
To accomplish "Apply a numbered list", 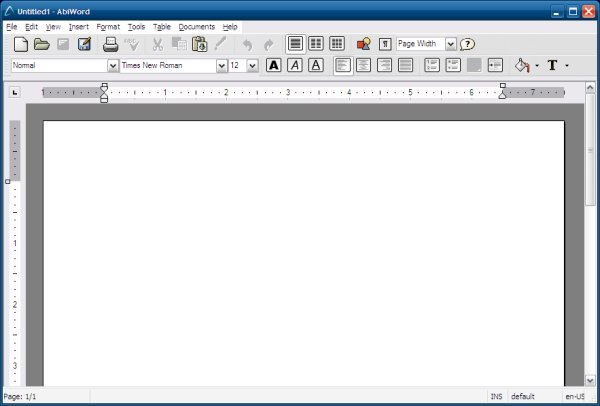I will (x=432, y=65).
